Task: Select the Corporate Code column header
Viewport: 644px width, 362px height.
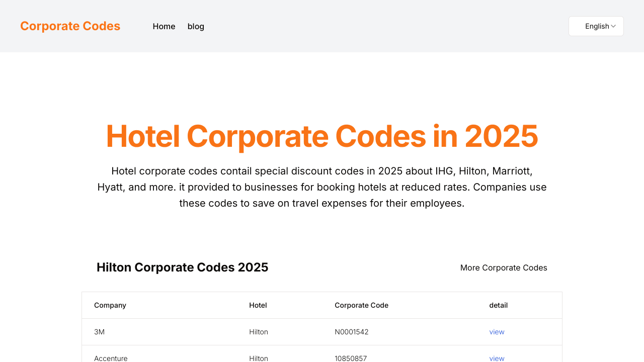Action: tap(361, 305)
